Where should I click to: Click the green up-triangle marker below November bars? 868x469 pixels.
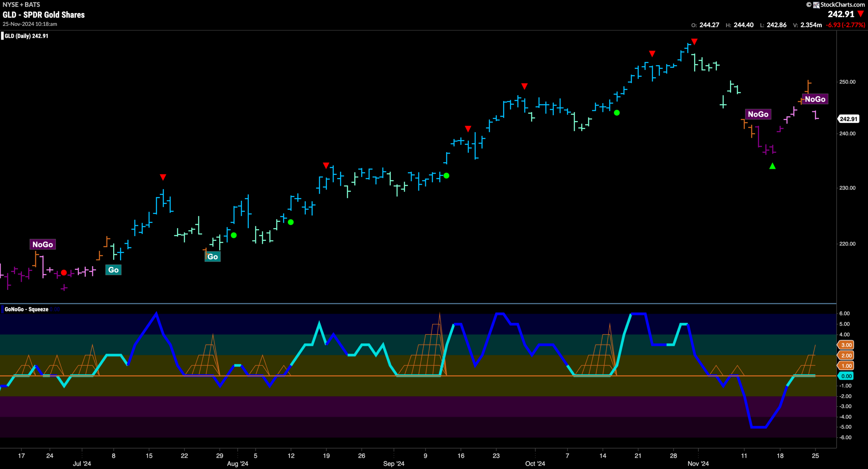[x=772, y=166]
